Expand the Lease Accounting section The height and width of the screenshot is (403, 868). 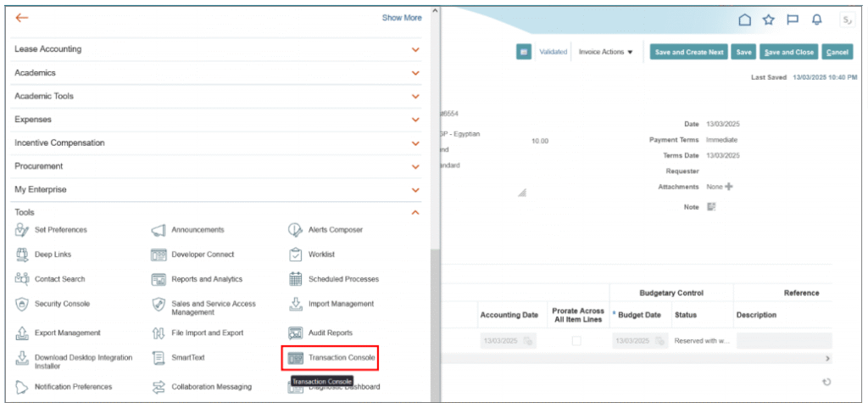(415, 50)
